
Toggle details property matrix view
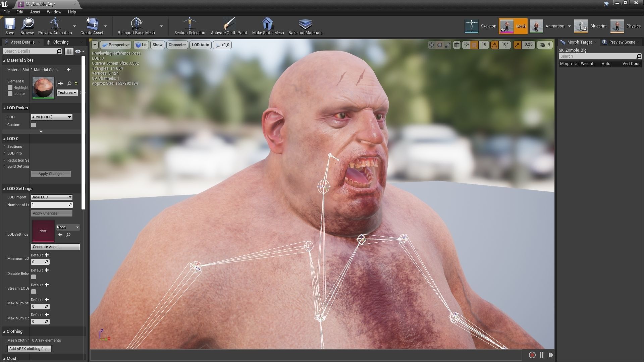[69, 51]
